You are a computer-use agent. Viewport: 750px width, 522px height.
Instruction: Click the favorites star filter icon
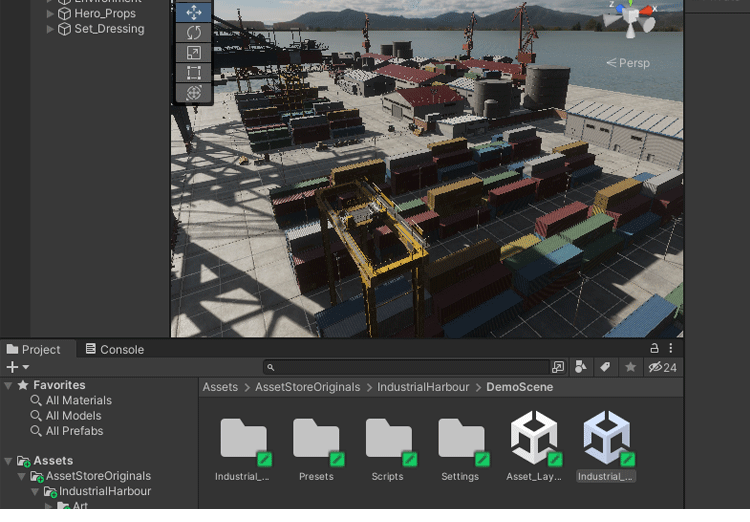tap(630, 368)
